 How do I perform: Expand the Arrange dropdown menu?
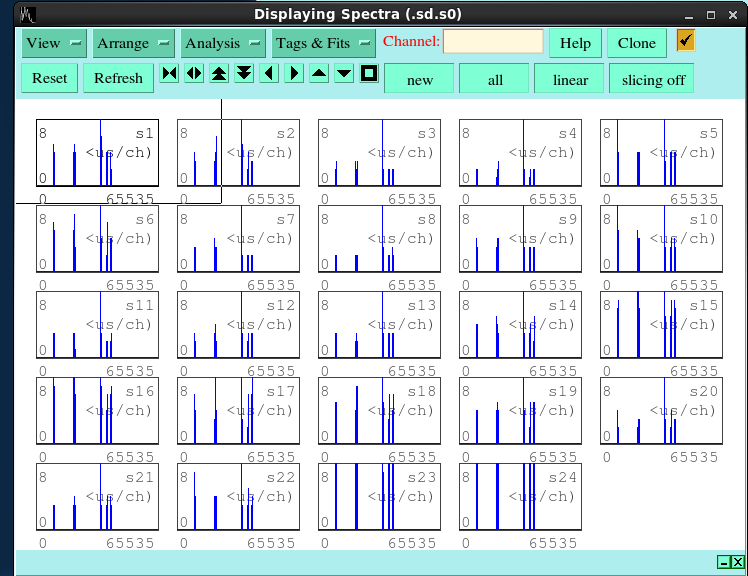click(x=133, y=43)
